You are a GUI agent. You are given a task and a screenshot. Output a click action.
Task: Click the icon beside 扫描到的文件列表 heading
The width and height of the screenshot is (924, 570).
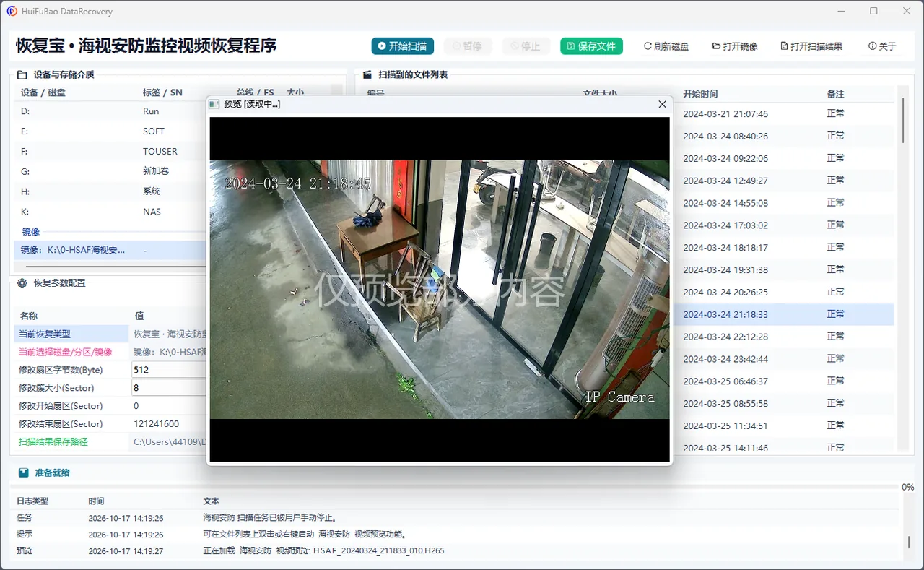pyautogui.click(x=367, y=74)
